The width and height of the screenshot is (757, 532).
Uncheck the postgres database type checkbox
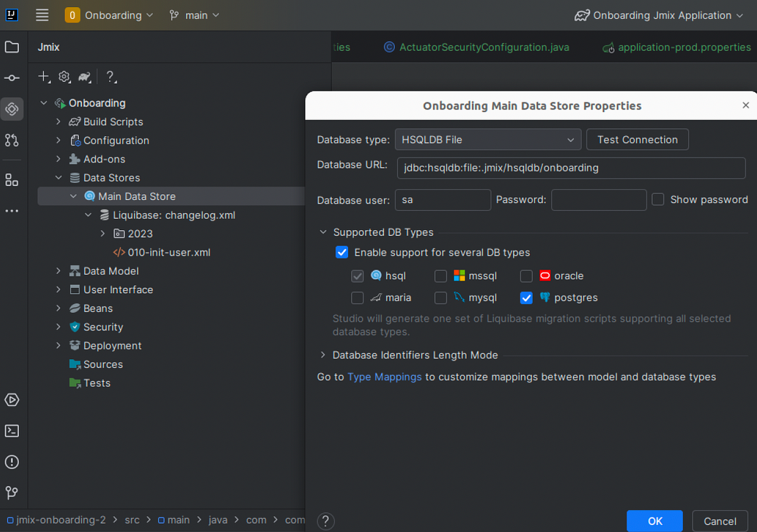526,298
